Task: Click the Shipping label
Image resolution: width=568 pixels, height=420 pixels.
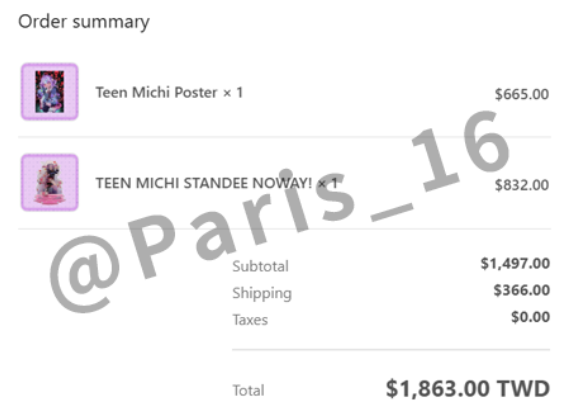Action: pos(262,293)
